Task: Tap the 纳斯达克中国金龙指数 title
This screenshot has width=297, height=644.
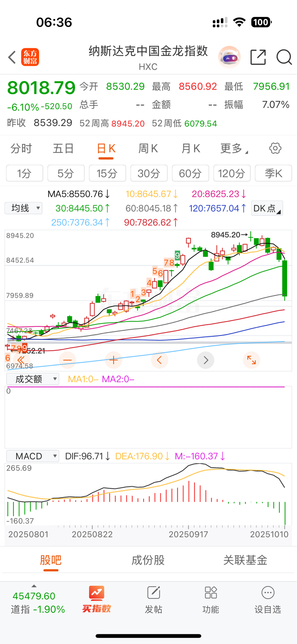Action: click(148, 51)
